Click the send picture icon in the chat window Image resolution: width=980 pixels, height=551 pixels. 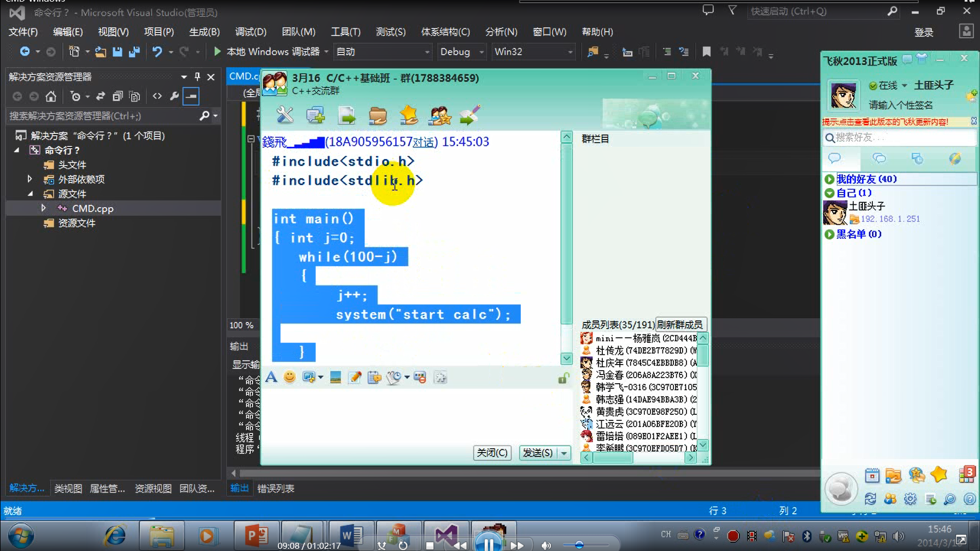[x=335, y=377]
